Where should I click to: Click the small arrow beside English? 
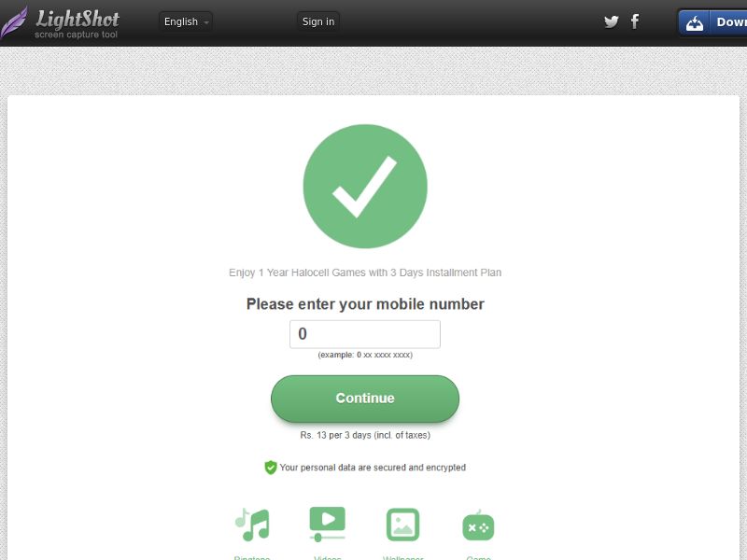(x=206, y=22)
